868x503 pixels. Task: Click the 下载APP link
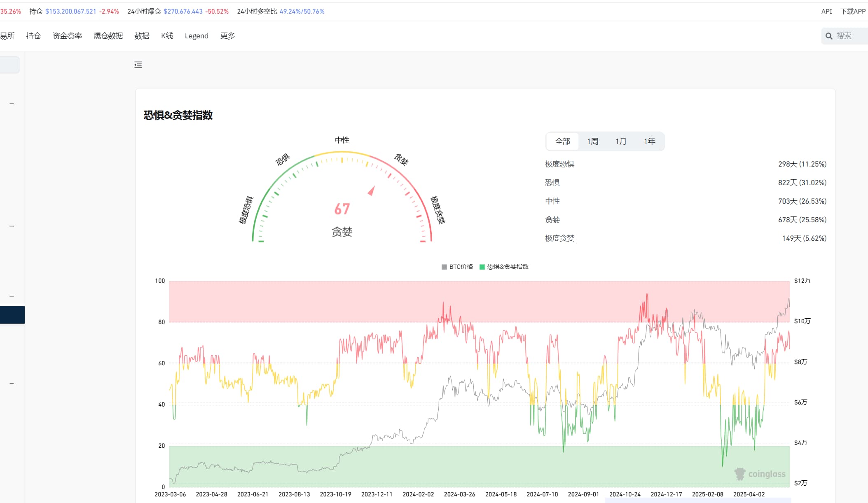pyautogui.click(x=853, y=12)
